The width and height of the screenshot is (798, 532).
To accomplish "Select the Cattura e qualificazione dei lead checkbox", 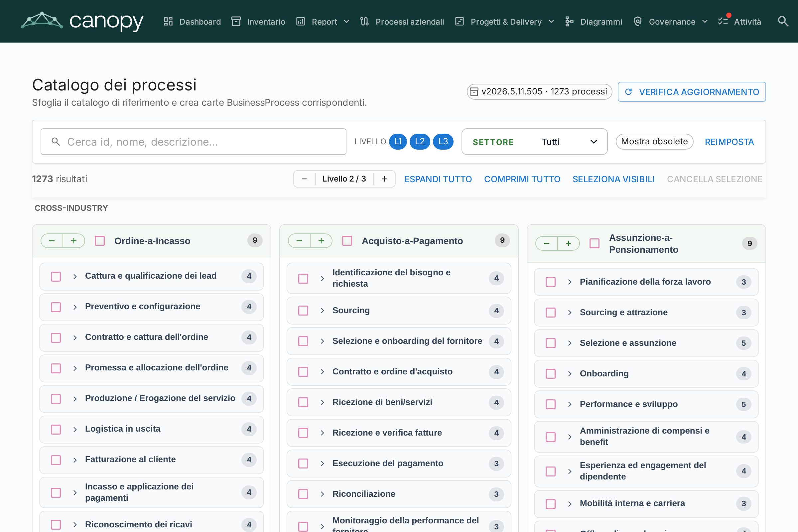I will [56, 277].
